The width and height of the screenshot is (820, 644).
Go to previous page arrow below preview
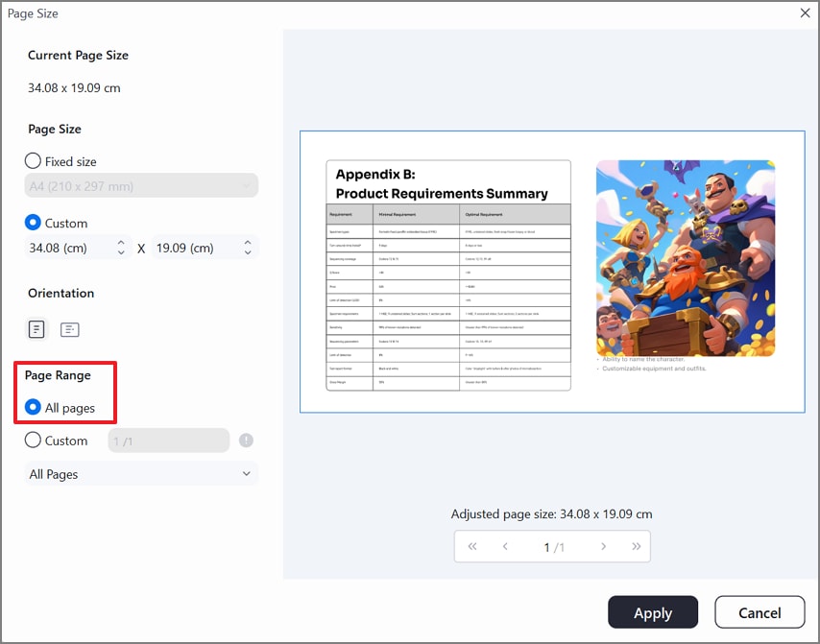506,546
